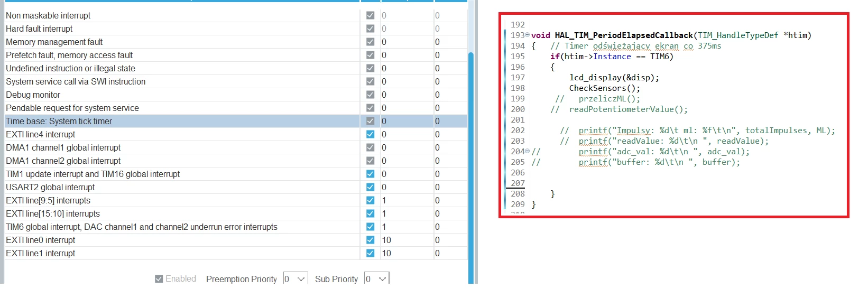Select the 'Memory management fault' row label
868x298 pixels.
coord(54,42)
